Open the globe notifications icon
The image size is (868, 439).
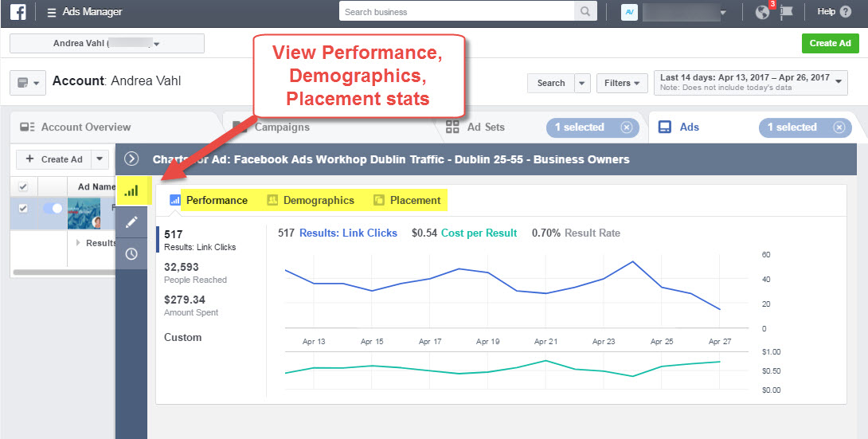[762, 12]
